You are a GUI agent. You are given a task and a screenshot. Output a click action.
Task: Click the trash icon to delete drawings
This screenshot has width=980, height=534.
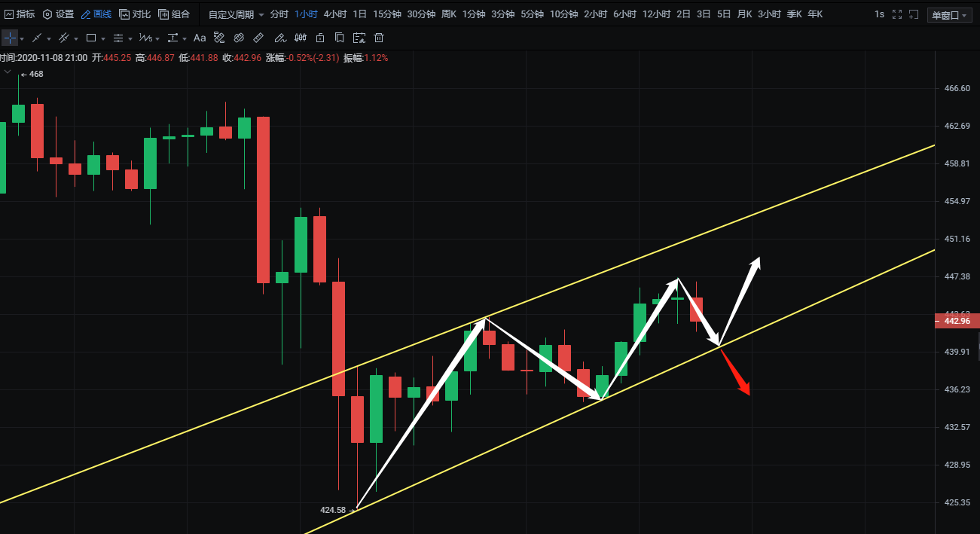point(379,38)
